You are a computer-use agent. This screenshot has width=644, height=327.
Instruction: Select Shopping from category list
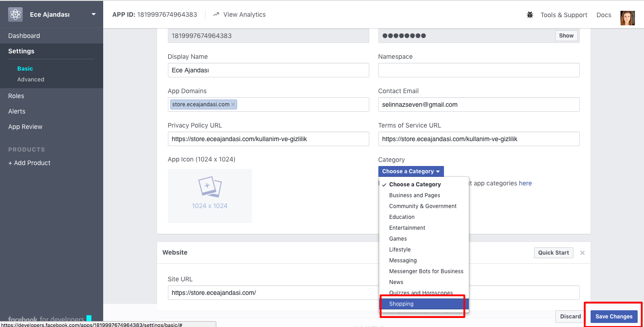[x=401, y=304]
